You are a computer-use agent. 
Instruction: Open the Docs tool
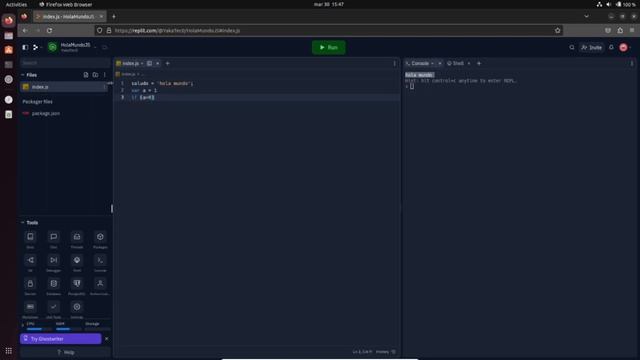coord(30,240)
